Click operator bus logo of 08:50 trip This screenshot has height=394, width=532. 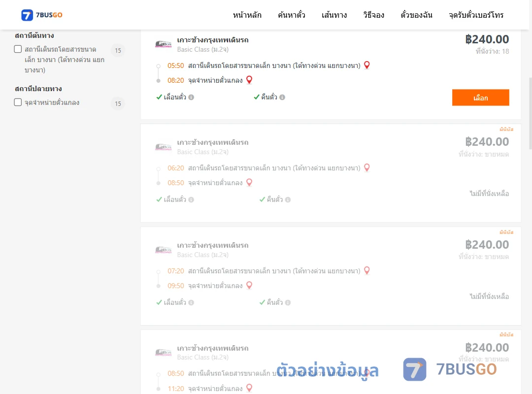163,352
